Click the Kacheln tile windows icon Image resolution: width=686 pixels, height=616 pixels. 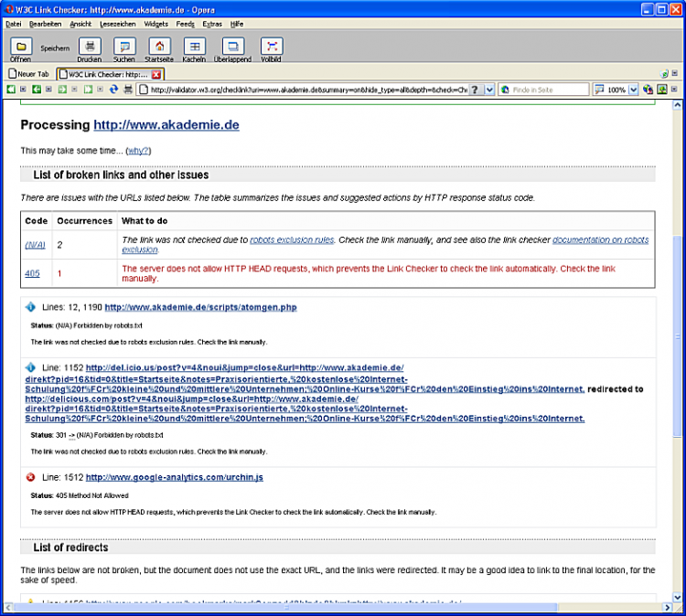pos(194,47)
